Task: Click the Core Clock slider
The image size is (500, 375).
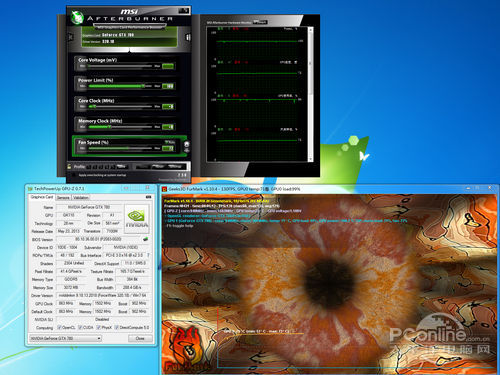Action: point(120,106)
